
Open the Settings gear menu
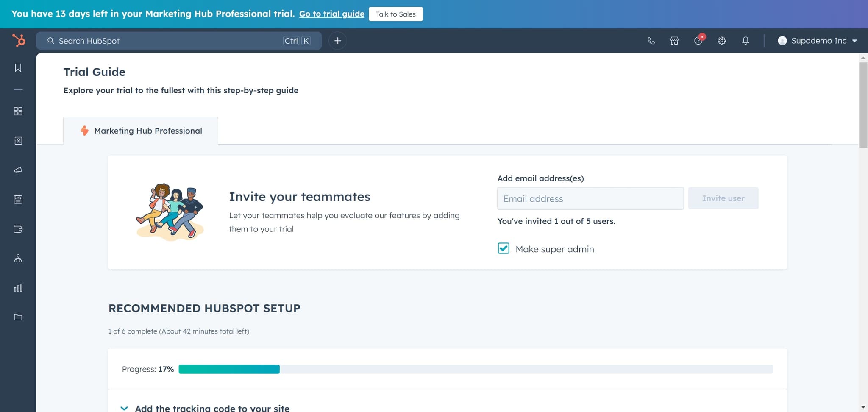pyautogui.click(x=722, y=41)
